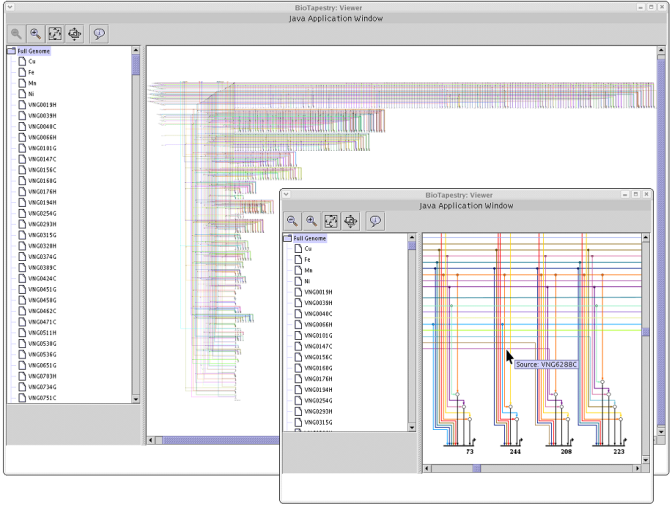This screenshot has width=672, height=508.
Task: Click Zoom Out in the back window toolbar
Action: 17,33
